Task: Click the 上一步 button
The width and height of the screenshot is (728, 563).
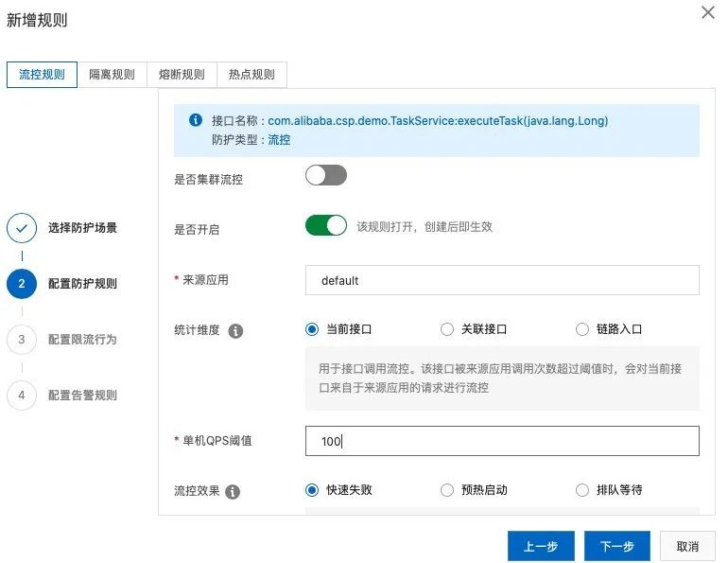Action: tap(541, 546)
